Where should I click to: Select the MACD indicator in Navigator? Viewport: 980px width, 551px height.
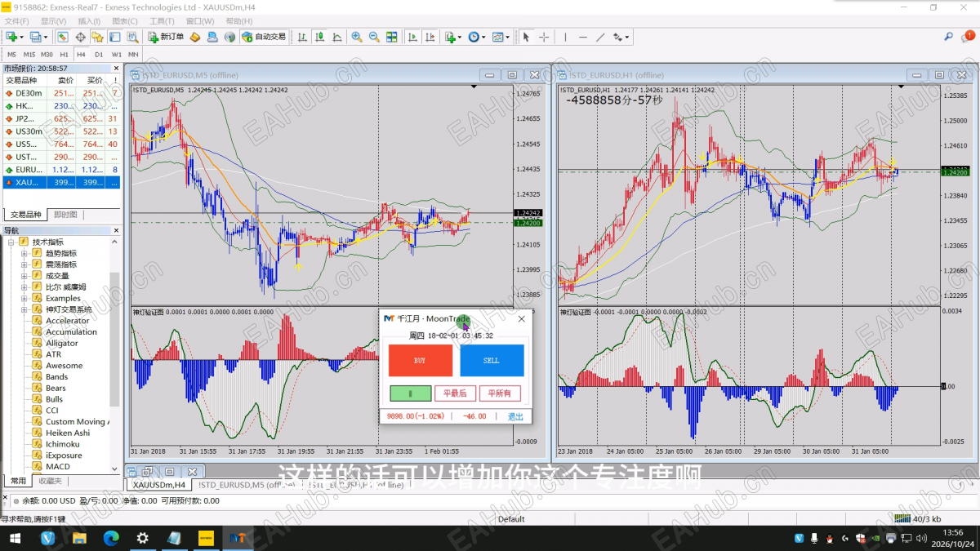(x=57, y=466)
